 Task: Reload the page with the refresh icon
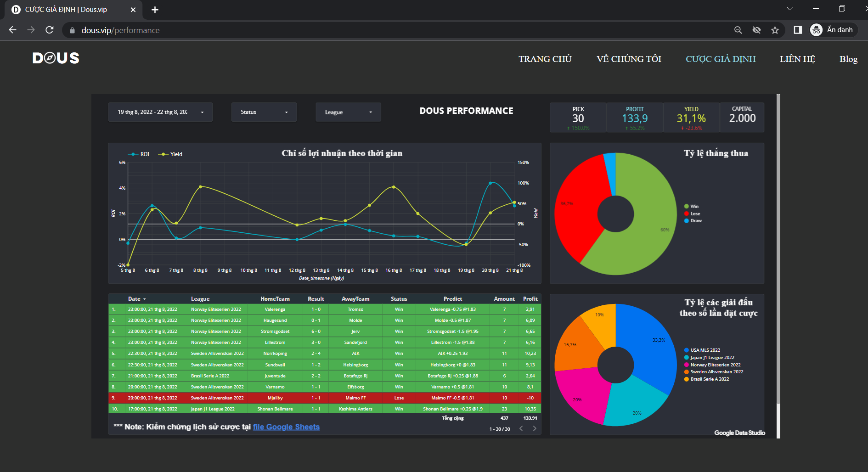click(50, 30)
